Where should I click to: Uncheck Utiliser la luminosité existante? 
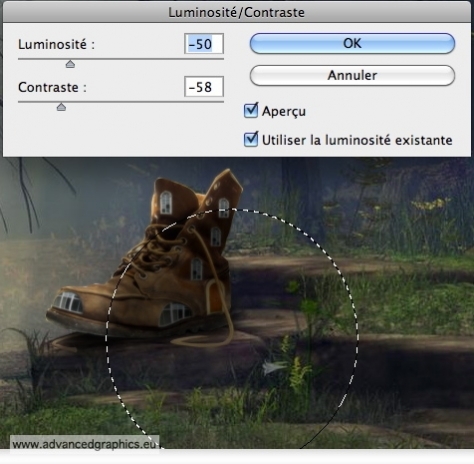click(251, 139)
